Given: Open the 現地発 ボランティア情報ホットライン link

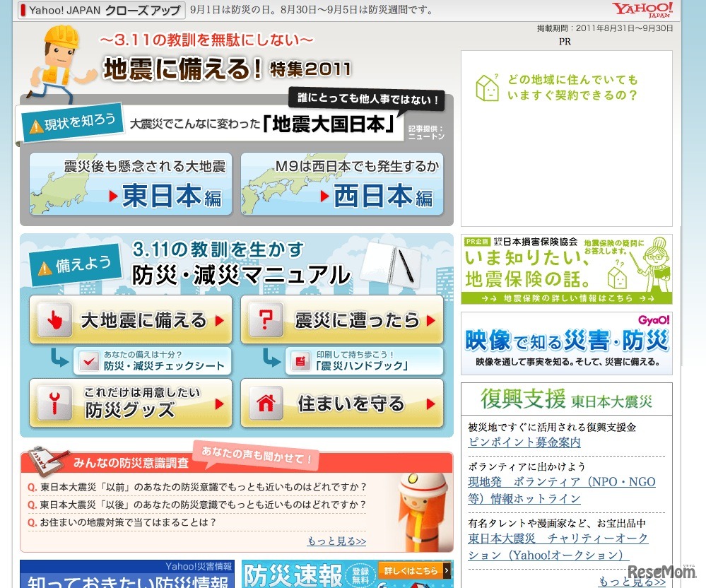Looking at the screenshot, I should 561,490.
